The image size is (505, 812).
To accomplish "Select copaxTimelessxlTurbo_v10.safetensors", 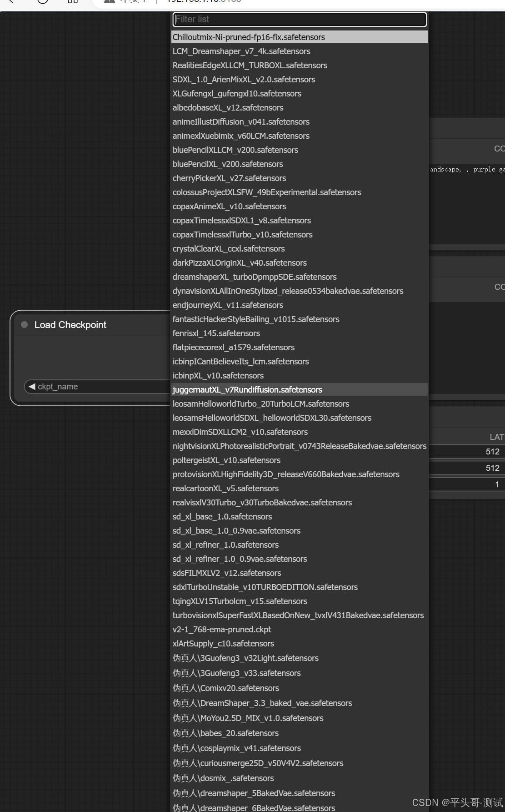I will click(300, 235).
